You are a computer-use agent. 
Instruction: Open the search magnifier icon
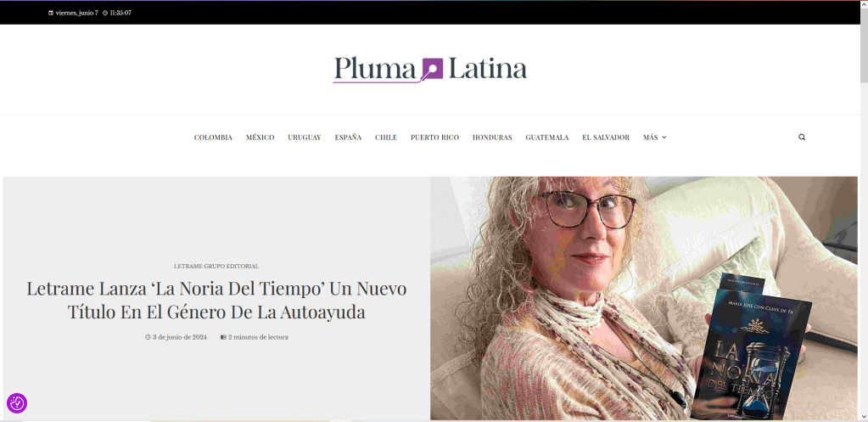[802, 138]
